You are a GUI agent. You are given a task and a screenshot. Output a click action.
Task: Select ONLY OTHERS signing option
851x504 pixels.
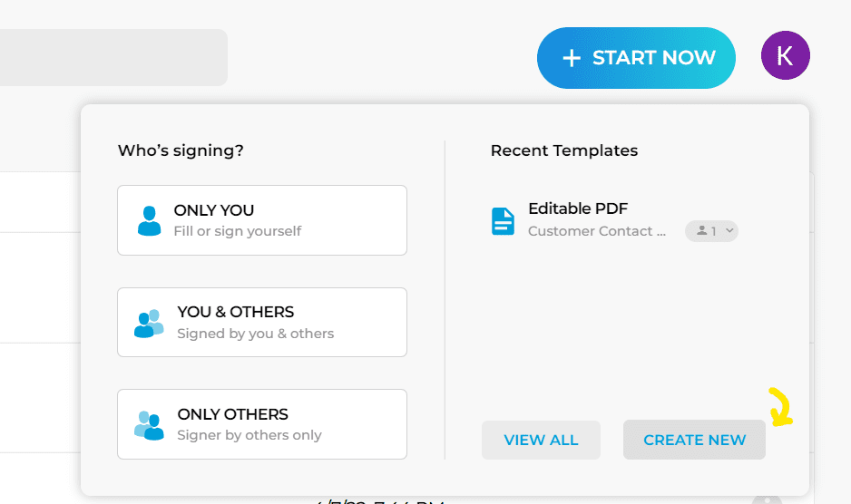(x=262, y=424)
